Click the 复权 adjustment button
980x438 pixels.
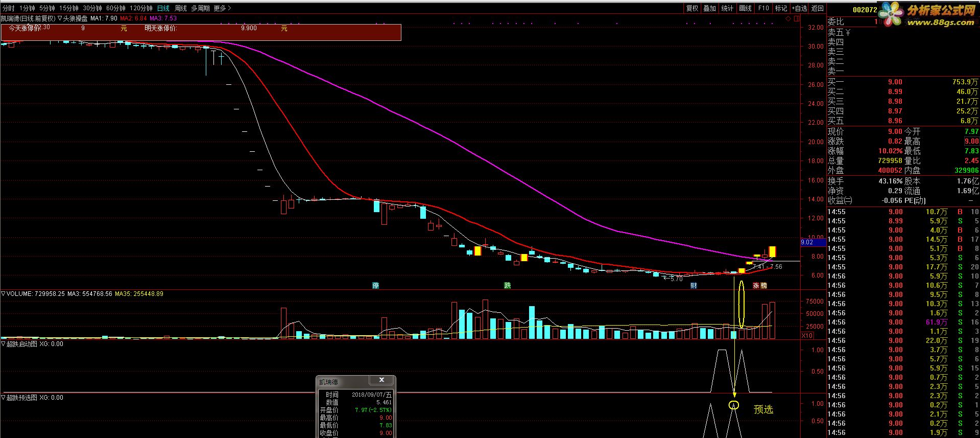click(692, 8)
